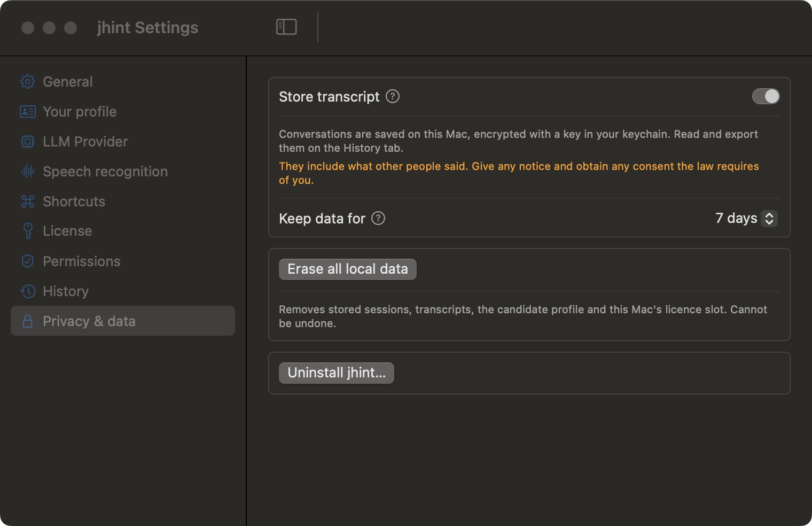View the History section
The width and height of the screenshot is (812, 526).
click(123, 291)
